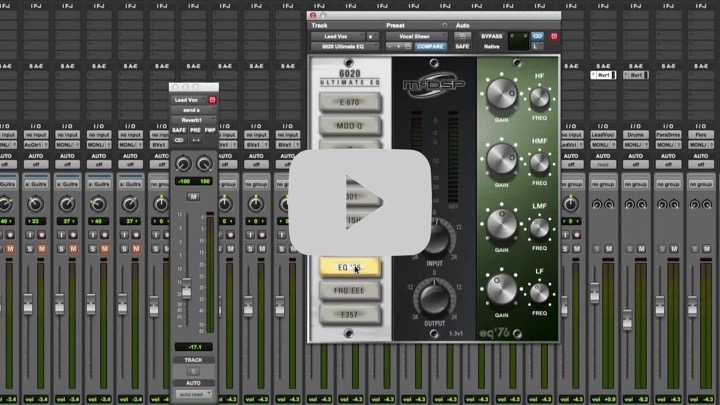Toggle mute M on the Drums input track
Viewport: 720px width, 405px height.
coord(641,248)
